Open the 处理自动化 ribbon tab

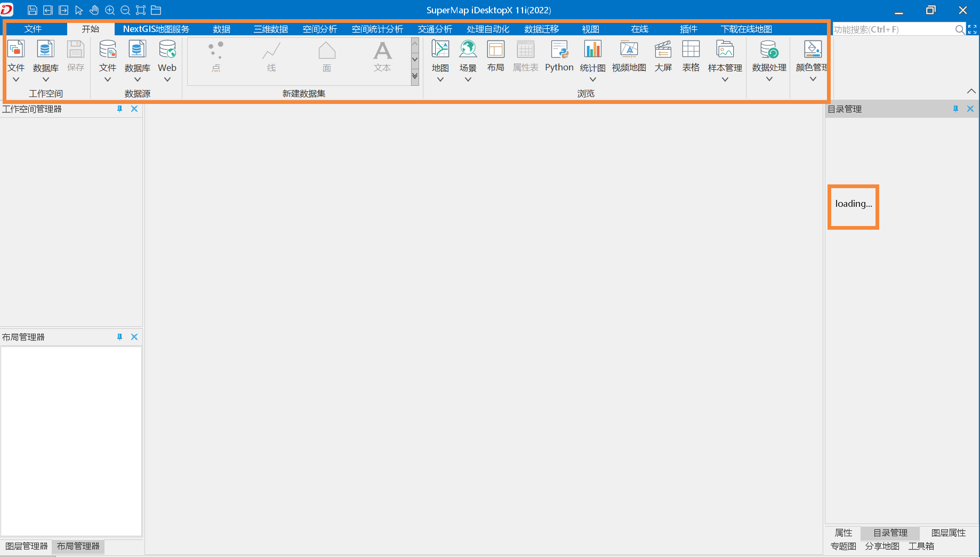[x=488, y=29]
